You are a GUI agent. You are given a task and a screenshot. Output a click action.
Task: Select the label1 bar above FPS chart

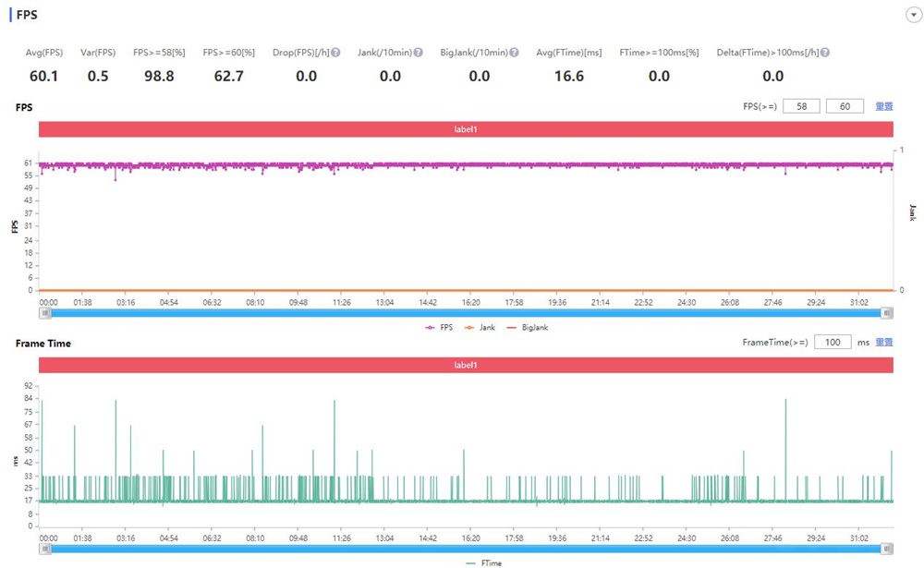pos(466,129)
